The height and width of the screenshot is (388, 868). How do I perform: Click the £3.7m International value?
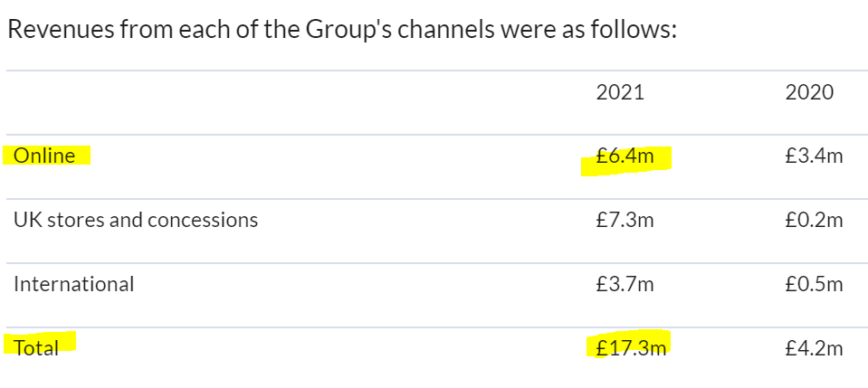tap(625, 284)
